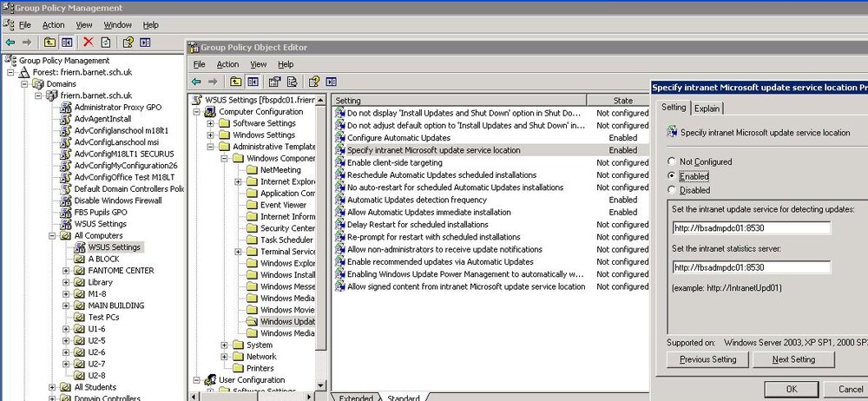Toggle console tree icon in Object Editor toolbar
The height and width of the screenshot is (401, 868).
click(x=253, y=82)
